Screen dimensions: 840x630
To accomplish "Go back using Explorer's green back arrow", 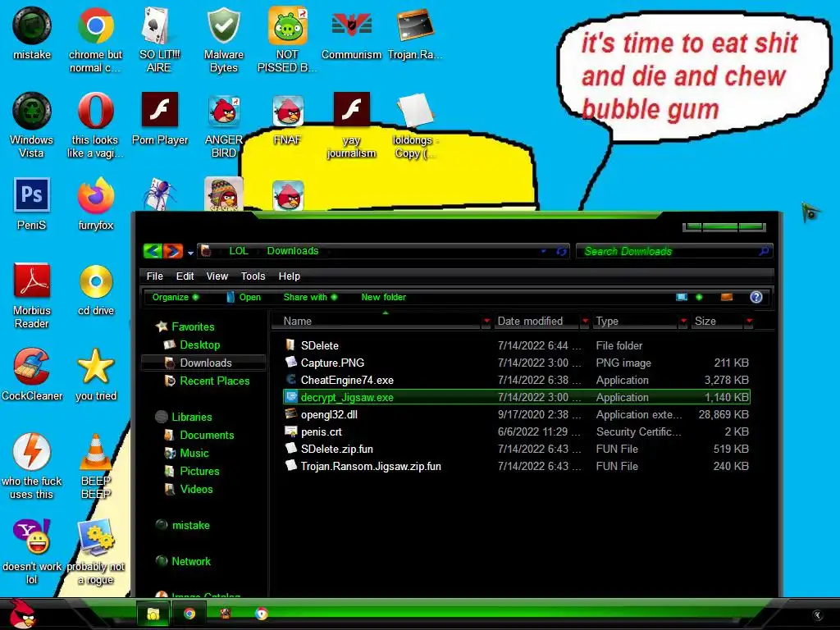I will [x=153, y=251].
